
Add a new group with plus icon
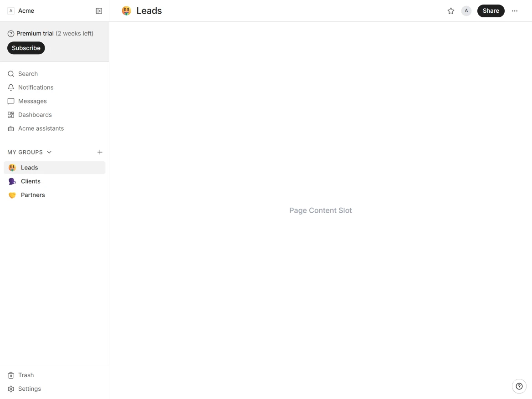click(100, 152)
